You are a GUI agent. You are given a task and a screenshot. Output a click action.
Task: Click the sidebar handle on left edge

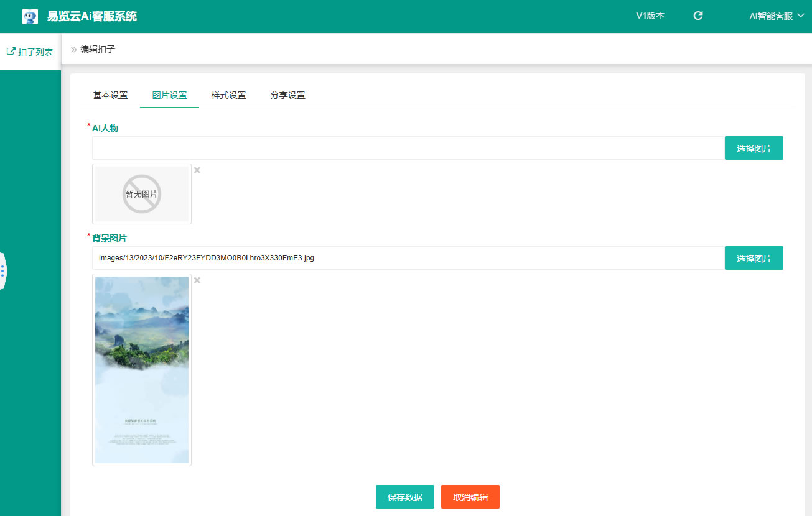coord(2,270)
